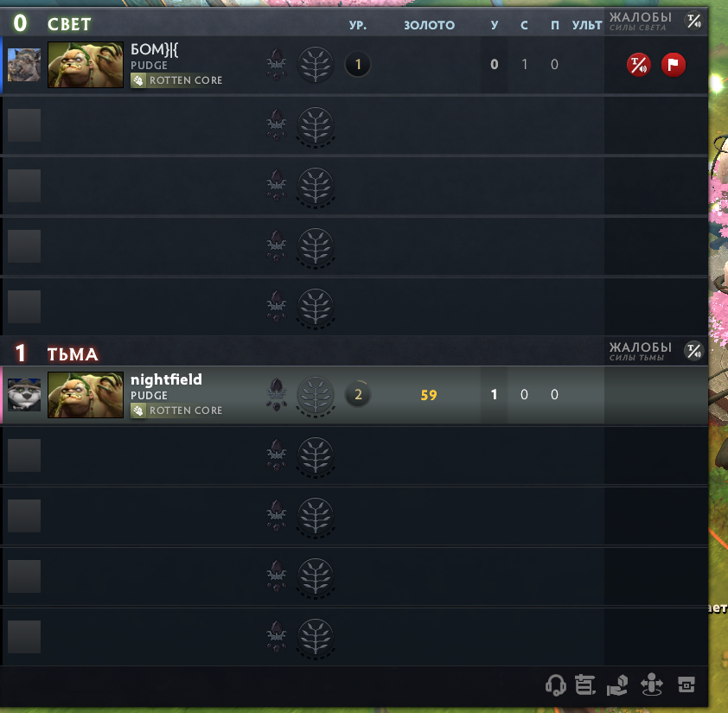The height and width of the screenshot is (713, 728).
Task: Open БОМ}|{'s talent tree icon
Action: 316,65
